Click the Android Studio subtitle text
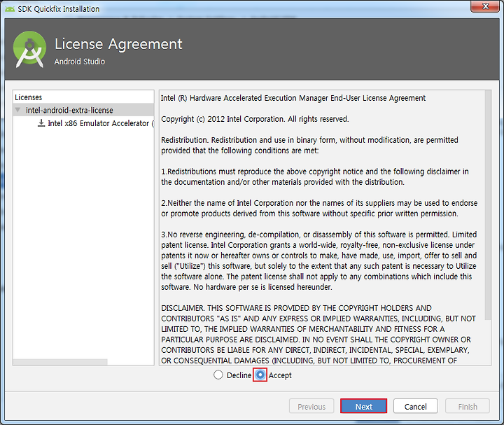This screenshot has height=425, width=504. tap(79, 62)
